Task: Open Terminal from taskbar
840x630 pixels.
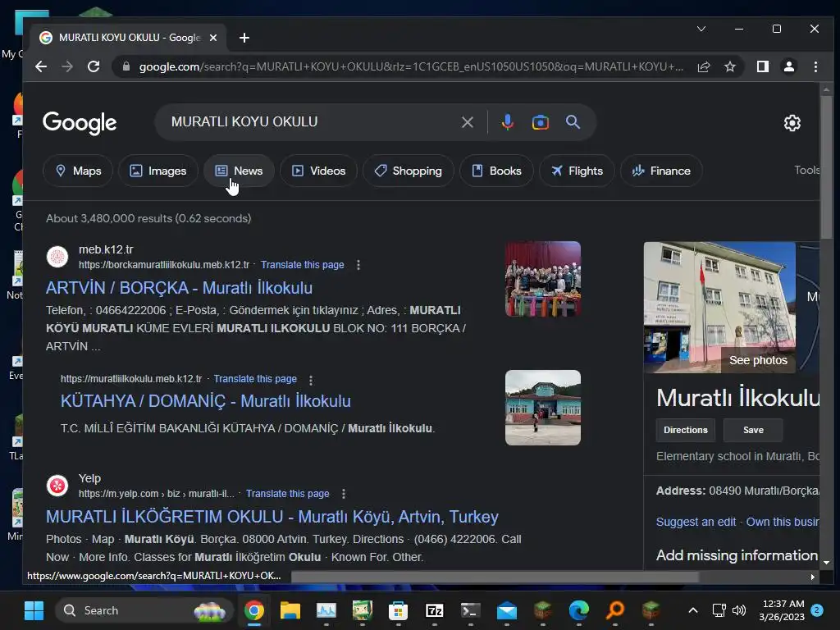Action: click(x=470, y=610)
